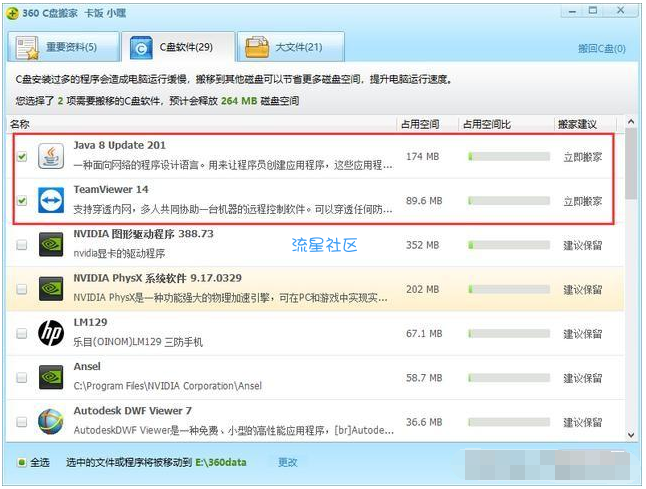The height and width of the screenshot is (489, 646).
Task: Click the 360 C盘搬家 logo icon
Action: (x=12, y=13)
